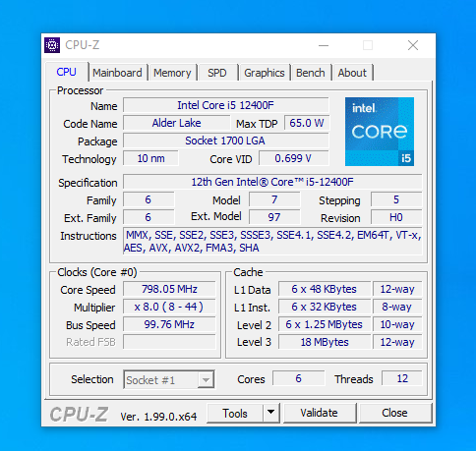Minimize the CPU-Z window

pyautogui.click(x=324, y=45)
